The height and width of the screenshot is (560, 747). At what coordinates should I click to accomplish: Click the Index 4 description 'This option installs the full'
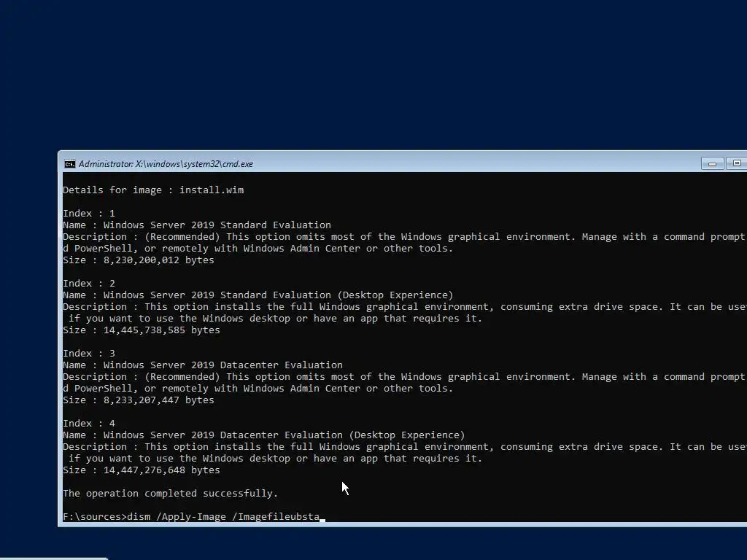[405, 447]
